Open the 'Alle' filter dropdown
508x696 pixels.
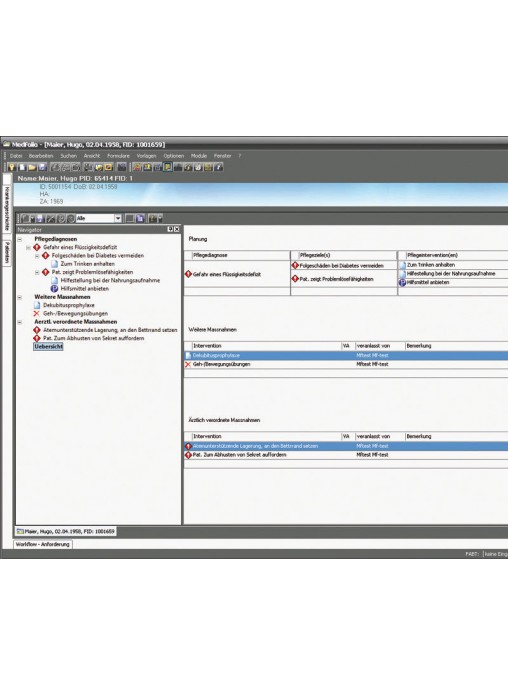[118, 218]
